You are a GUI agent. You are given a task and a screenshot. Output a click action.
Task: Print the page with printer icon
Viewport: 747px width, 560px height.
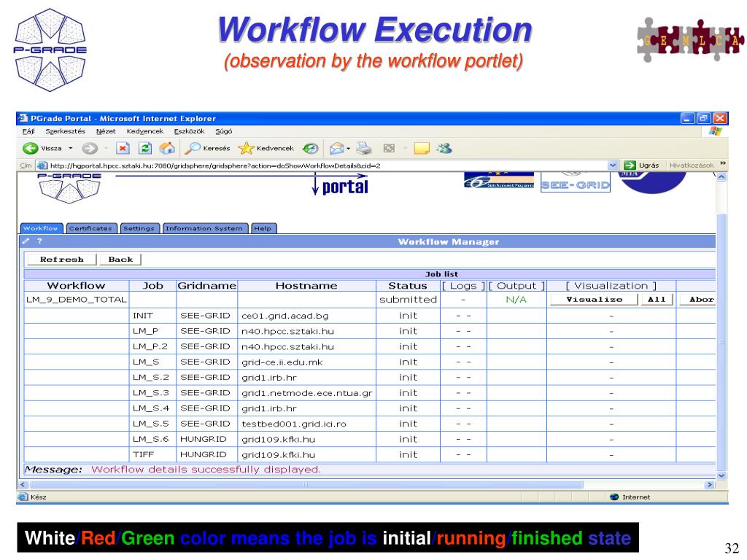pyautogui.click(x=365, y=149)
